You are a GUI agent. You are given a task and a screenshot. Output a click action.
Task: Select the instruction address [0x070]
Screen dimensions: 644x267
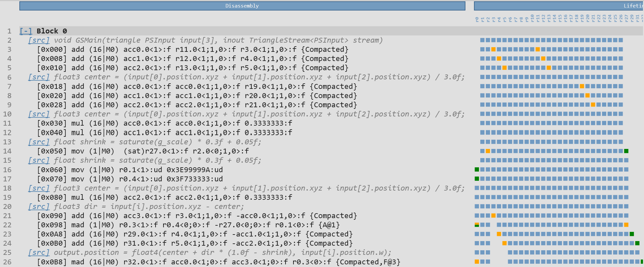(x=52, y=179)
